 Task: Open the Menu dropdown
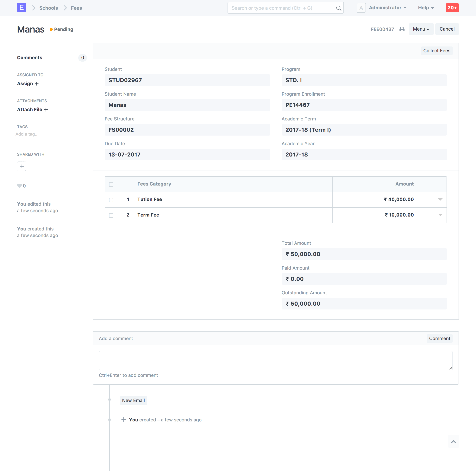point(421,29)
